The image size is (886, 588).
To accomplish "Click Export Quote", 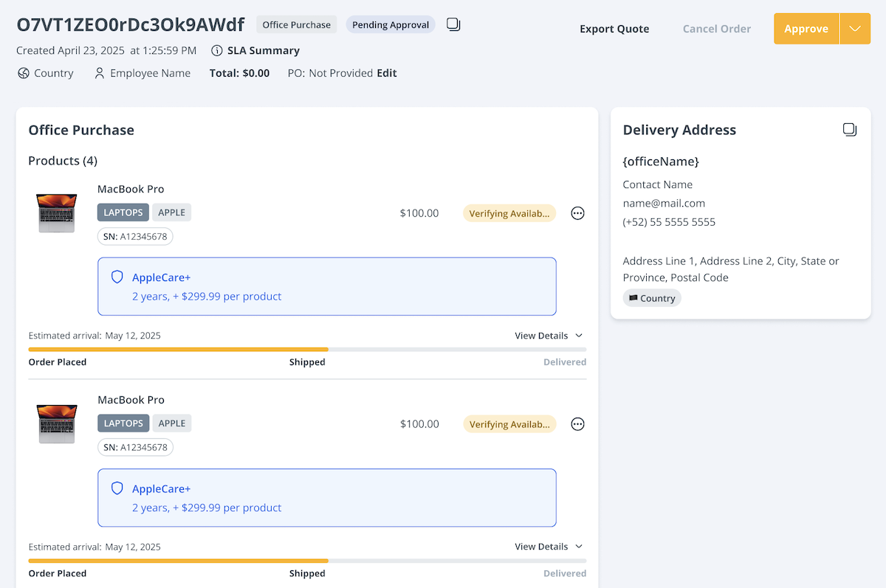I will (614, 29).
